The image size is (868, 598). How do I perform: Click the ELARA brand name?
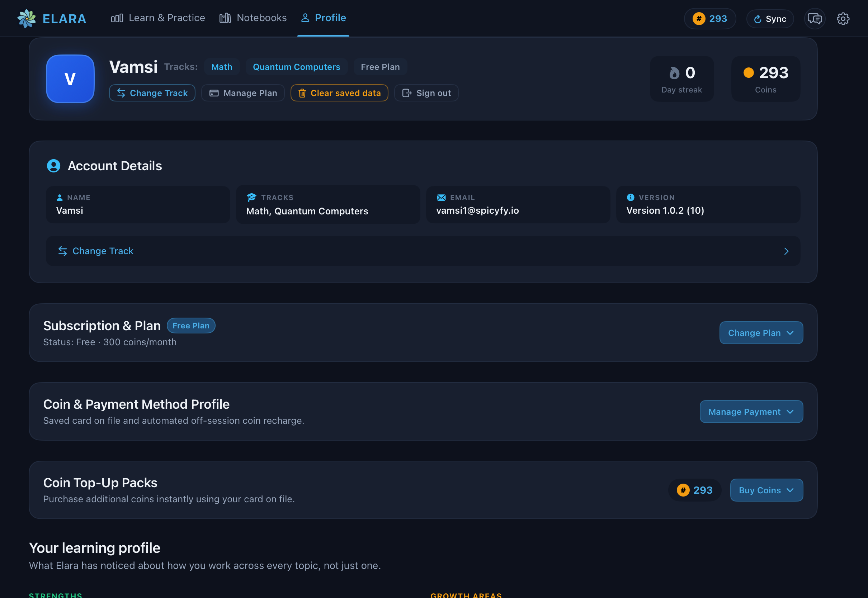click(65, 19)
